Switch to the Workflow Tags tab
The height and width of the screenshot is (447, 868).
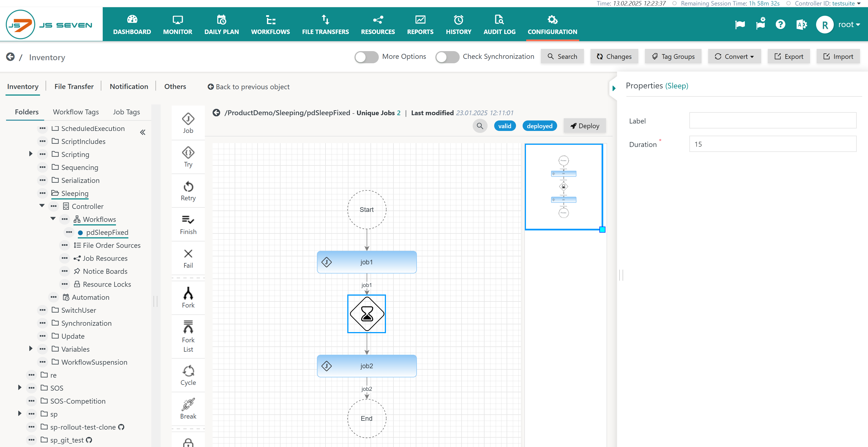pyautogui.click(x=76, y=112)
